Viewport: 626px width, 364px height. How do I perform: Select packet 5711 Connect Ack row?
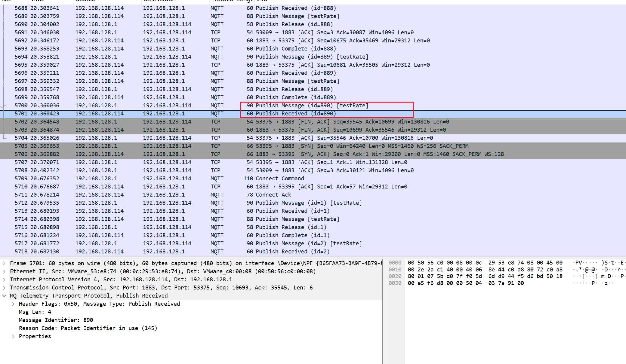tap(313, 195)
